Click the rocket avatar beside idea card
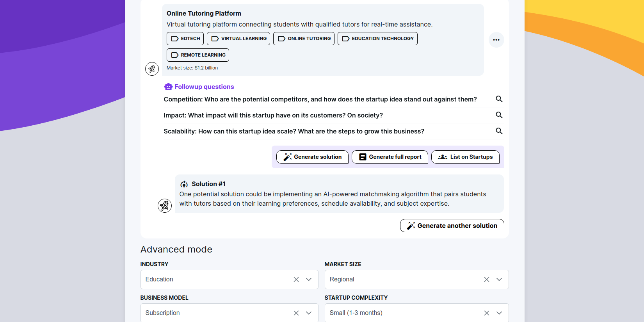 click(x=152, y=69)
